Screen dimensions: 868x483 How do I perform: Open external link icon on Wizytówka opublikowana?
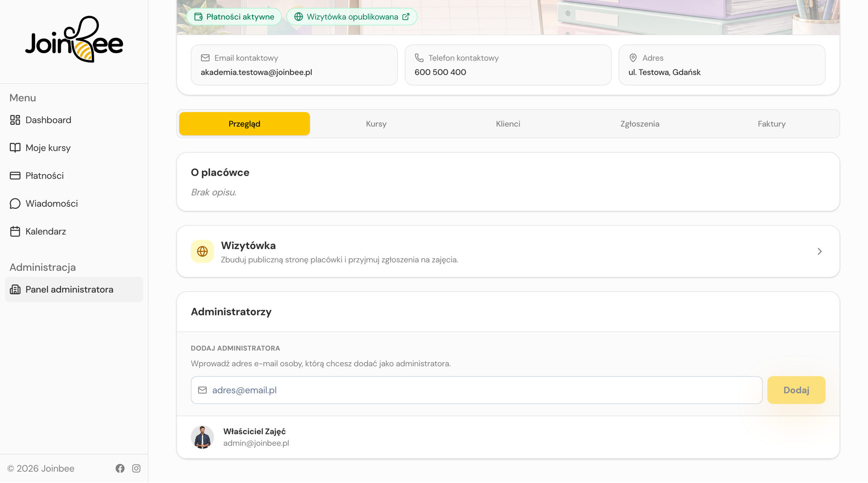pyautogui.click(x=406, y=17)
